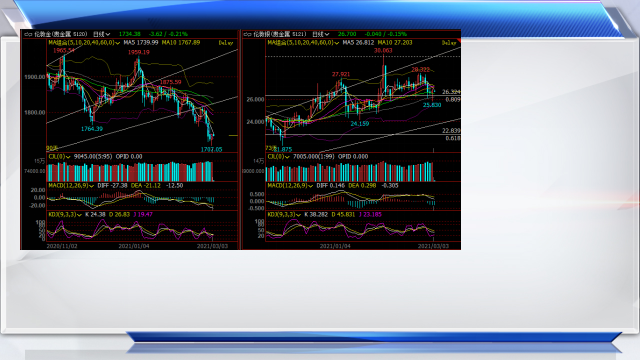640x360 pixels.
Task: Open KDJ(9,3,3) dropdown on silver chart
Action: pos(284,215)
